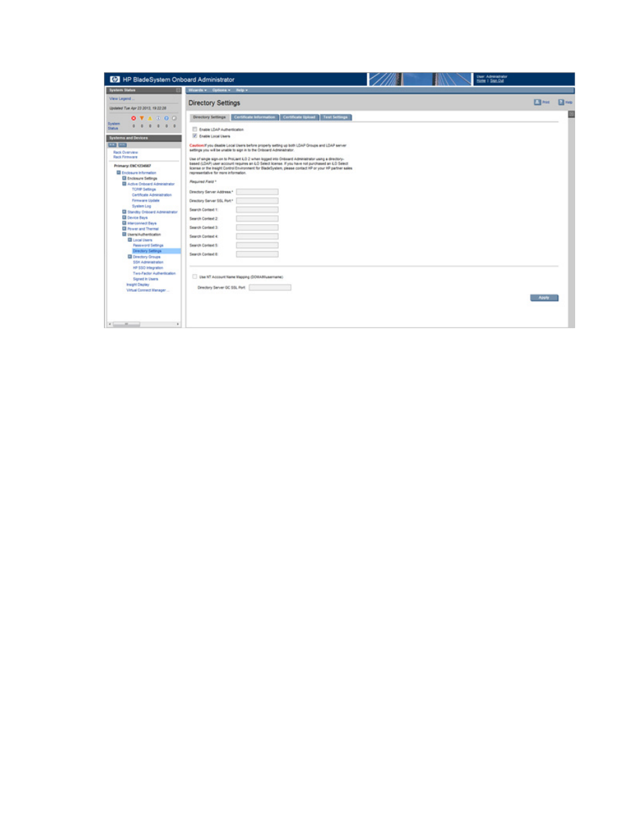Expand Standby Onboard Administrator node
Viewport: 644px width, 834px height.
tap(124, 211)
